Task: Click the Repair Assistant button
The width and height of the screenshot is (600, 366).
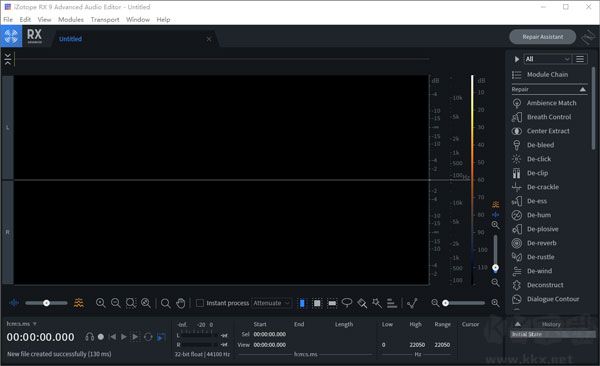Action: point(543,37)
